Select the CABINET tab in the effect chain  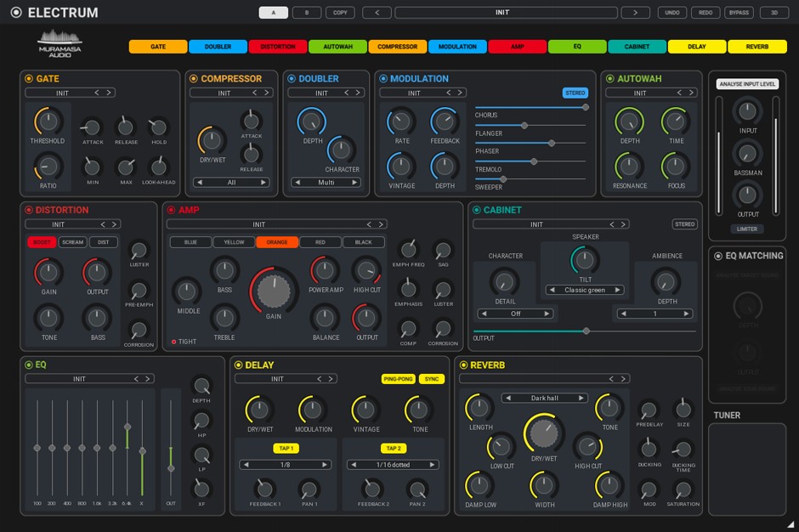tap(637, 47)
